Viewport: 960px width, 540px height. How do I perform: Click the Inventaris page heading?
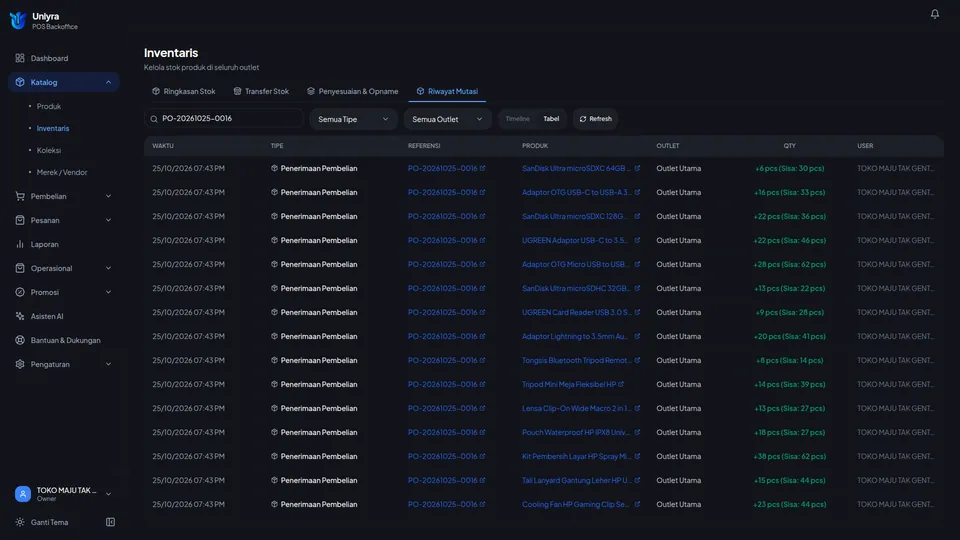point(171,53)
